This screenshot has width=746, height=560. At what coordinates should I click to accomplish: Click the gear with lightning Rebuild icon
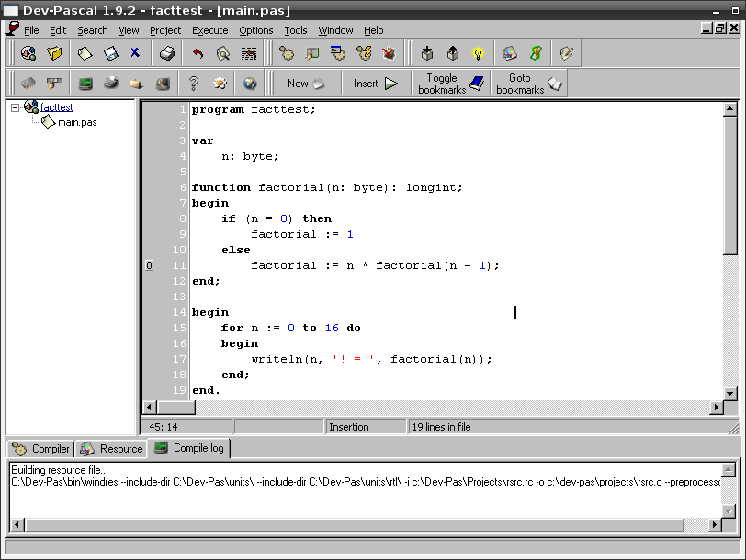(364, 53)
